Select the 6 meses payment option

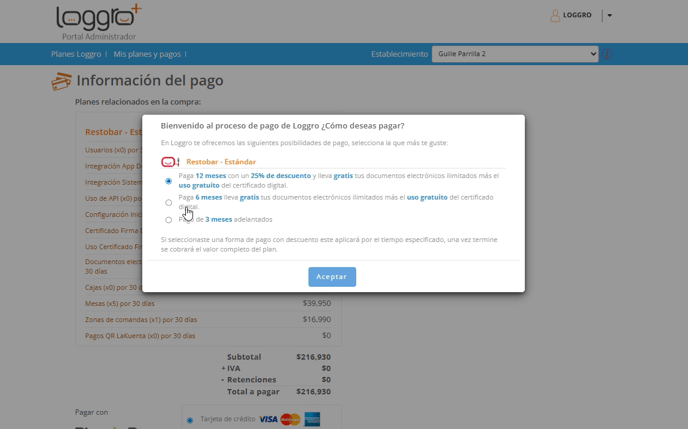pyautogui.click(x=168, y=203)
